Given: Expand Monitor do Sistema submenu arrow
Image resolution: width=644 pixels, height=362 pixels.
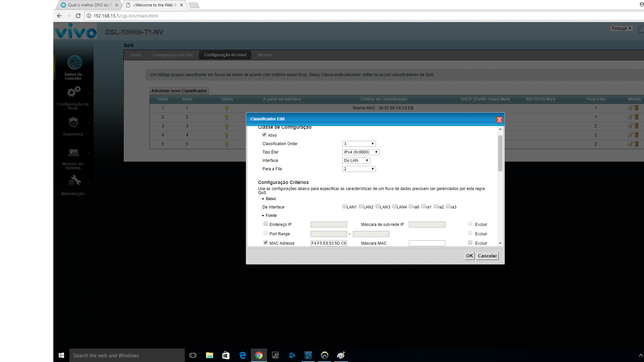Looking at the screenshot, I should pyautogui.click(x=89, y=153).
